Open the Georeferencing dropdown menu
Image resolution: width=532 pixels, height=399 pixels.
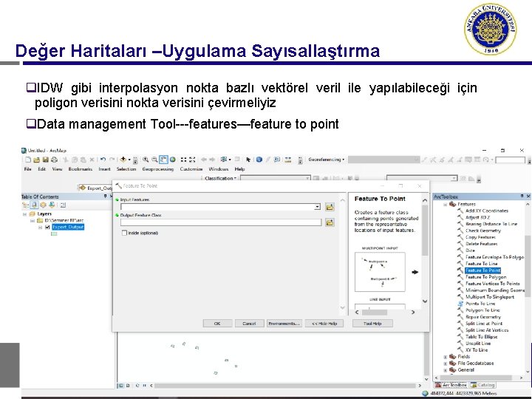pyautogui.click(x=327, y=160)
